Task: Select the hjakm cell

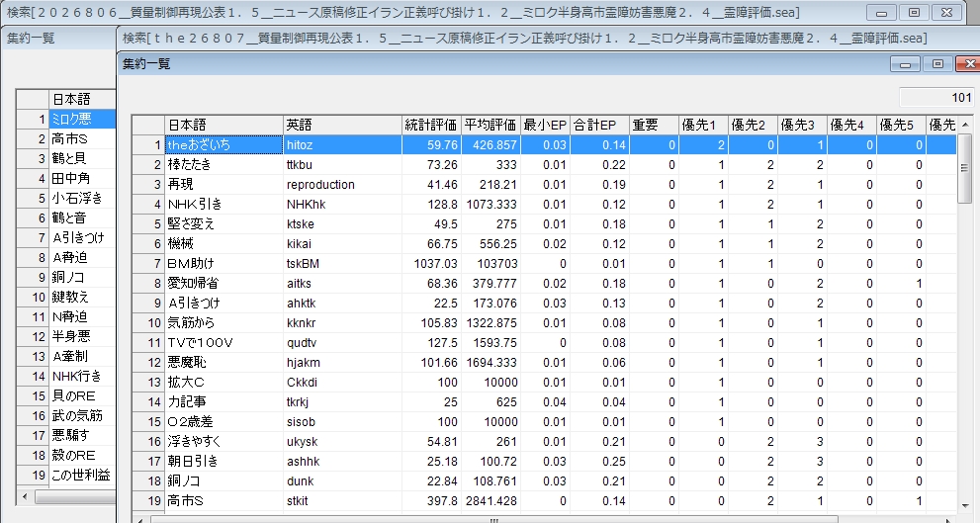Action: coord(342,363)
